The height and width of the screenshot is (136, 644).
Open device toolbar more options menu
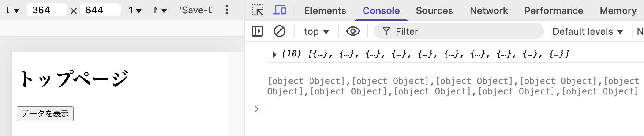[x=227, y=10]
